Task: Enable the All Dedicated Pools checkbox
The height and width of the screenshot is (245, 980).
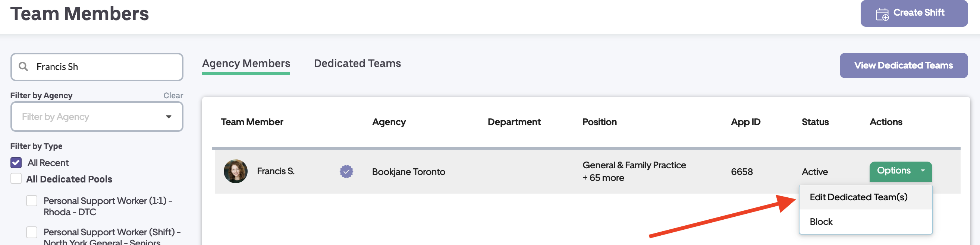Action: click(16, 178)
